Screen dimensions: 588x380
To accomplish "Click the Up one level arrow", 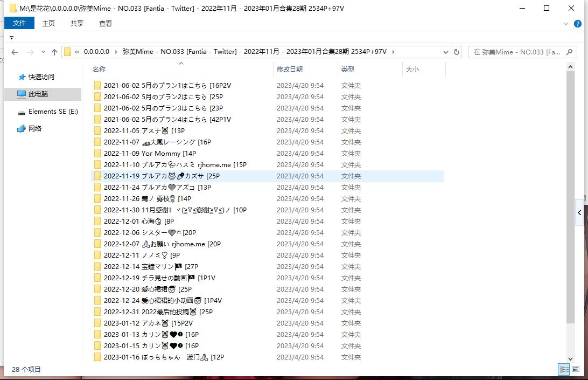I will click(54, 52).
